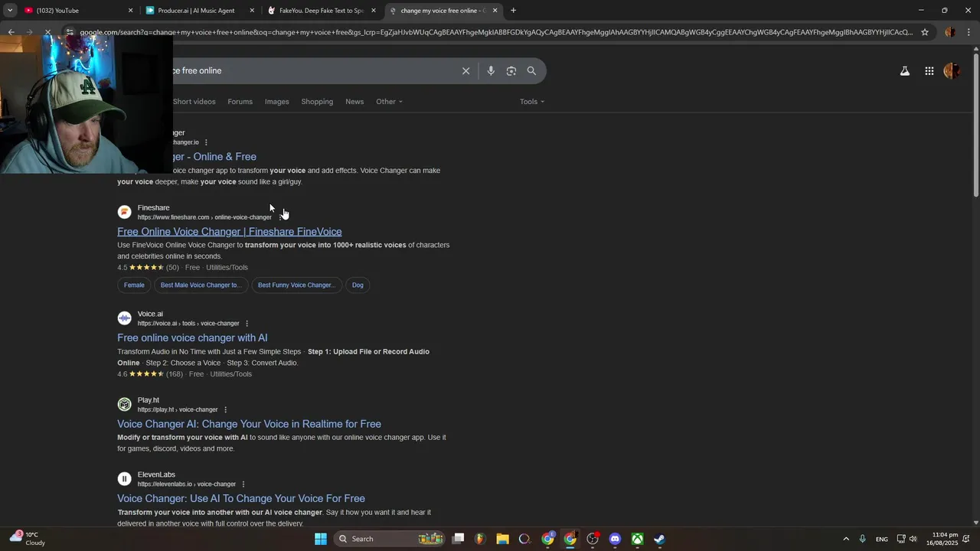
Task: Open Search Labs flask icon
Action: pos(904,71)
